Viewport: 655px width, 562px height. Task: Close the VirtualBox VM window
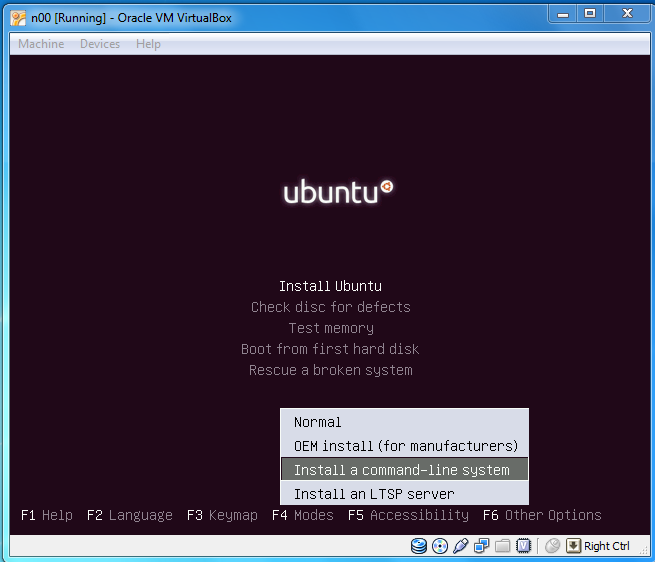pos(627,14)
